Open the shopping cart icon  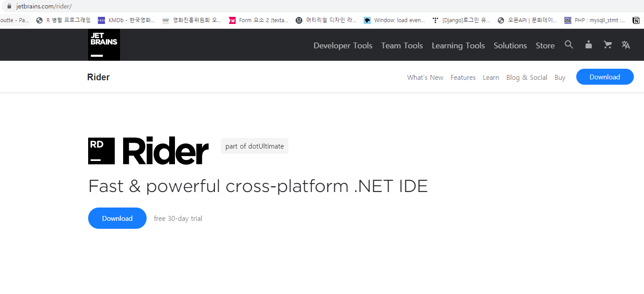pyautogui.click(x=608, y=45)
